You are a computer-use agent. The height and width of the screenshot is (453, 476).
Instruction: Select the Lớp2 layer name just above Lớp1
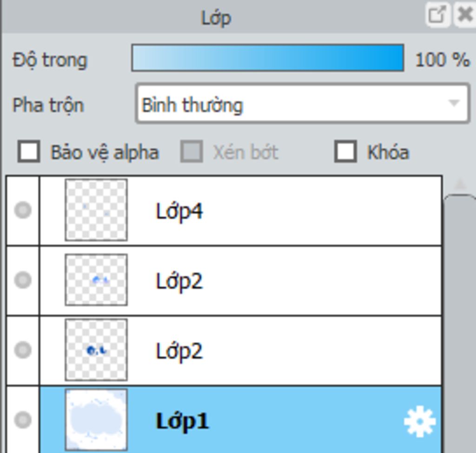tap(179, 351)
